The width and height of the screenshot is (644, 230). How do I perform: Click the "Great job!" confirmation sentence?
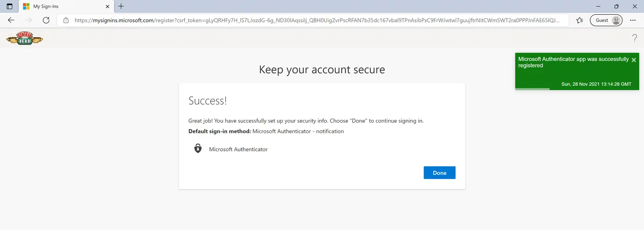pos(306,121)
